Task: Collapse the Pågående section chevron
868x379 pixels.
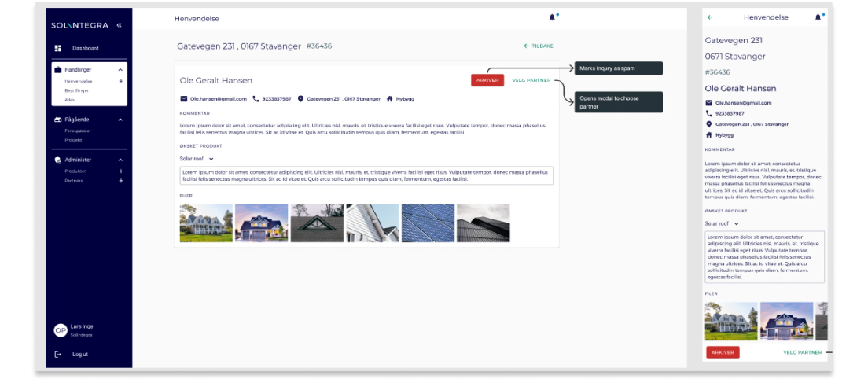Action: coord(120,120)
